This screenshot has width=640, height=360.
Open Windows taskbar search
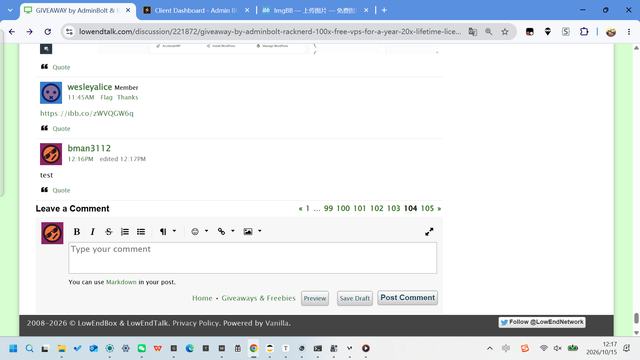pyautogui.click(x=29, y=348)
